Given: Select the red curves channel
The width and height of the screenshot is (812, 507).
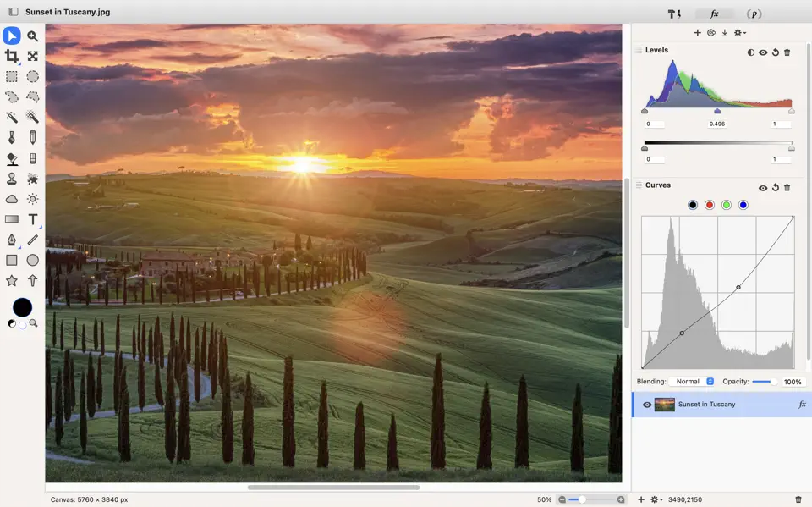Looking at the screenshot, I should pyautogui.click(x=710, y=205).
